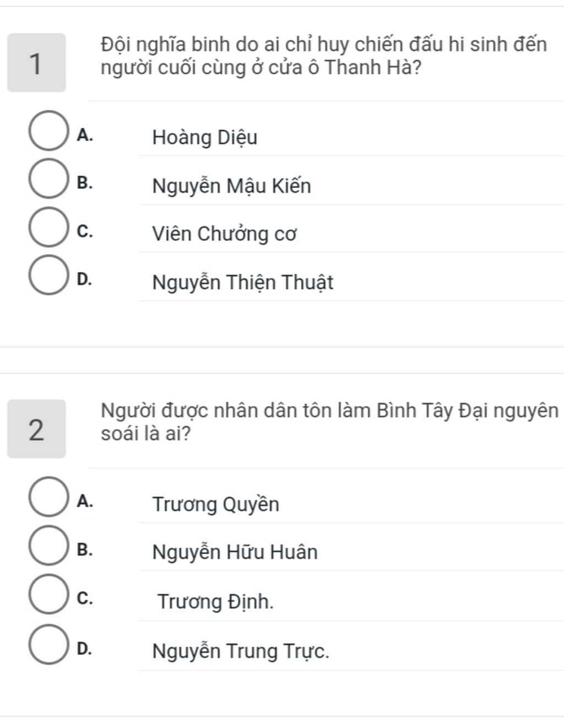
Task: Click the question number 2 badge
Action: (36, 429)
